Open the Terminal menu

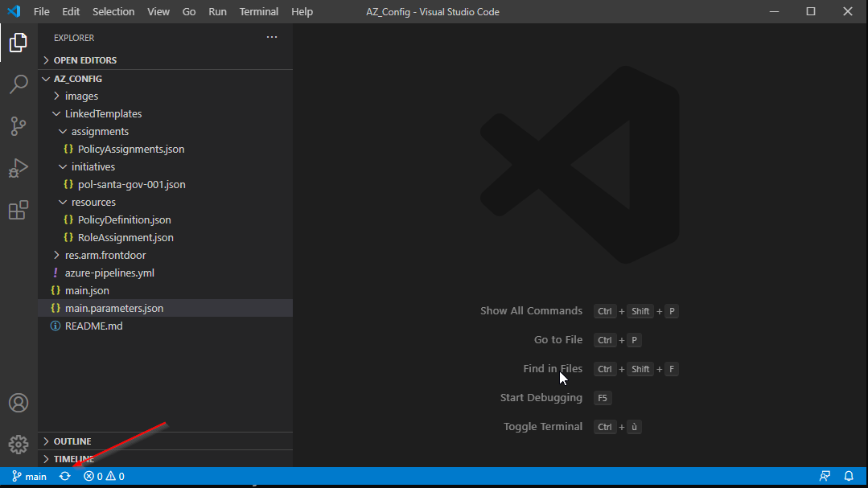pyautogui.click(x=259, y=11)
